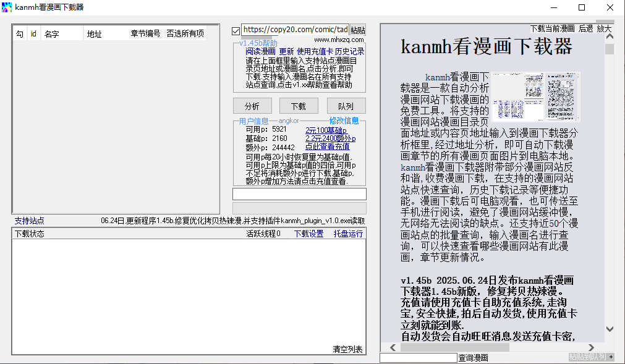Click the 分析 button
The height and width of the screenshot is (364, 625).
[x=252, y=106]
